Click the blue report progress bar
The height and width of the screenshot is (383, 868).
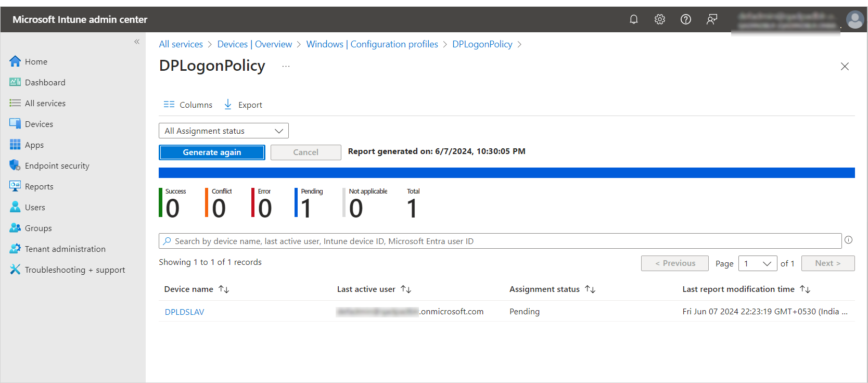click(506, 173)
